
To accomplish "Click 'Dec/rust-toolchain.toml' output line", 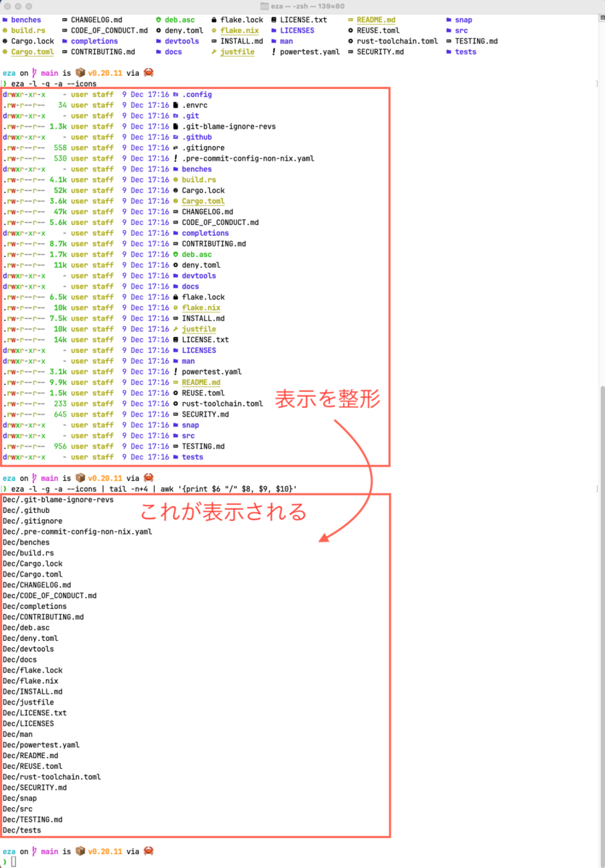I will (x=51, y=777).
